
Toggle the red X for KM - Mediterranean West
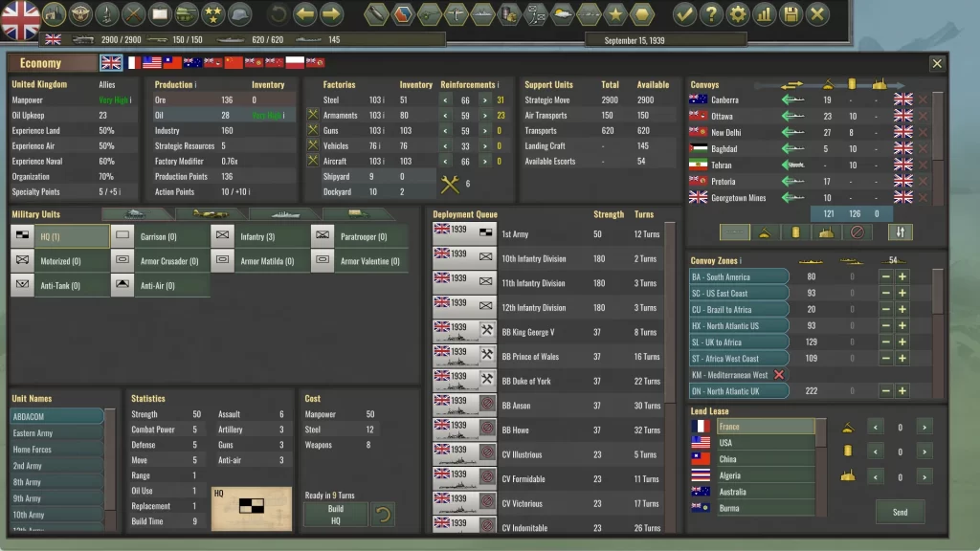pyautogui.click(x=779, y=375)
